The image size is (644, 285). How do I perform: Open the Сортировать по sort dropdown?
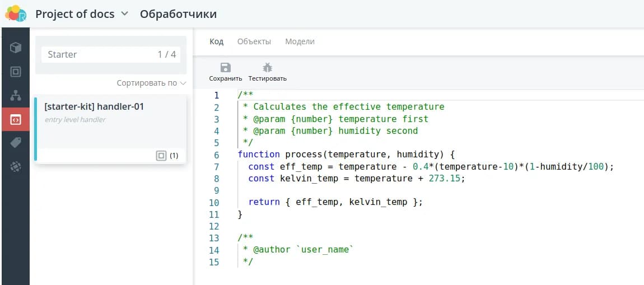click(x=151, y=83)
